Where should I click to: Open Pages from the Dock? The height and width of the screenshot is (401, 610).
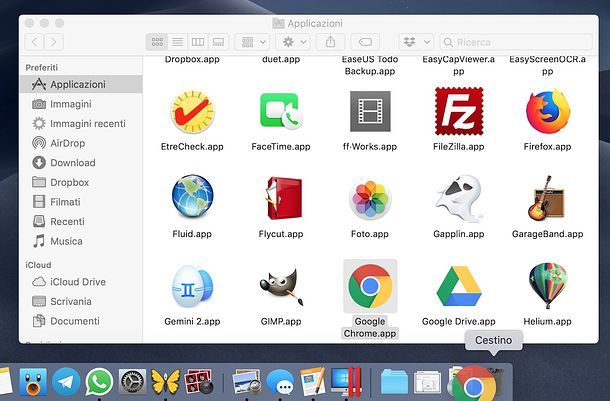[313, 381]
